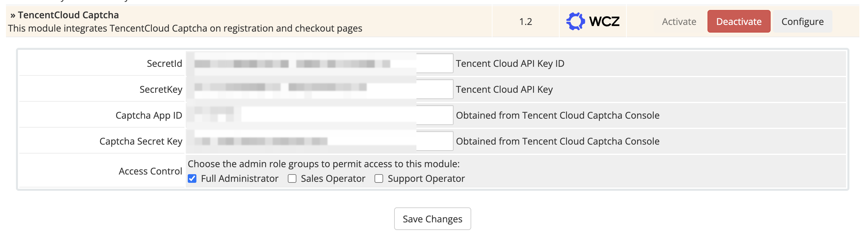Tick the Support Operator checkbox

(379, 179)
